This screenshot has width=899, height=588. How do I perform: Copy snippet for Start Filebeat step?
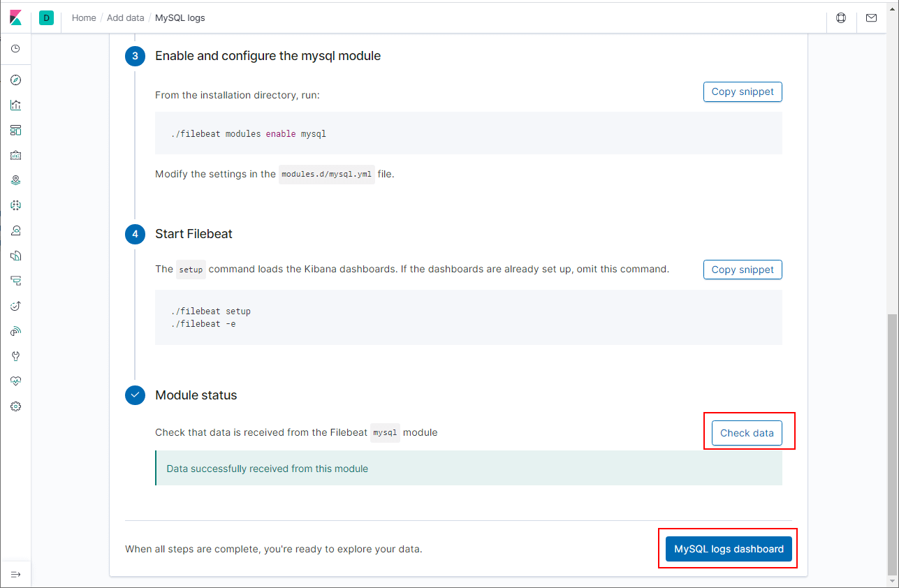coord(743,270)
